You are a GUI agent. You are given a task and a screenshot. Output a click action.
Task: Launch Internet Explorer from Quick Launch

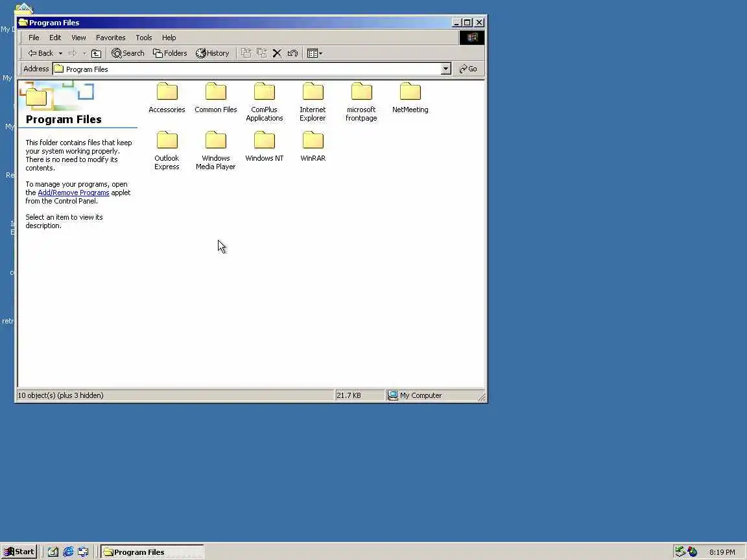(68, 552)
